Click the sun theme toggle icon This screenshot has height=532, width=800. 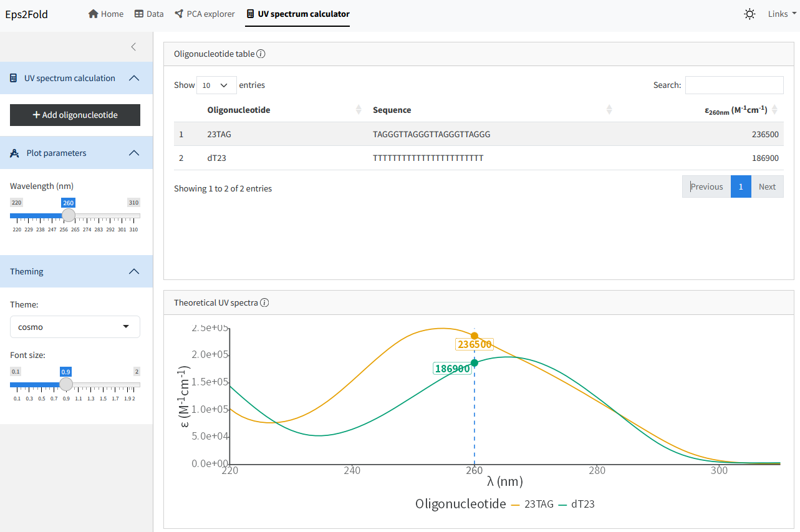[x=749, y=14]
